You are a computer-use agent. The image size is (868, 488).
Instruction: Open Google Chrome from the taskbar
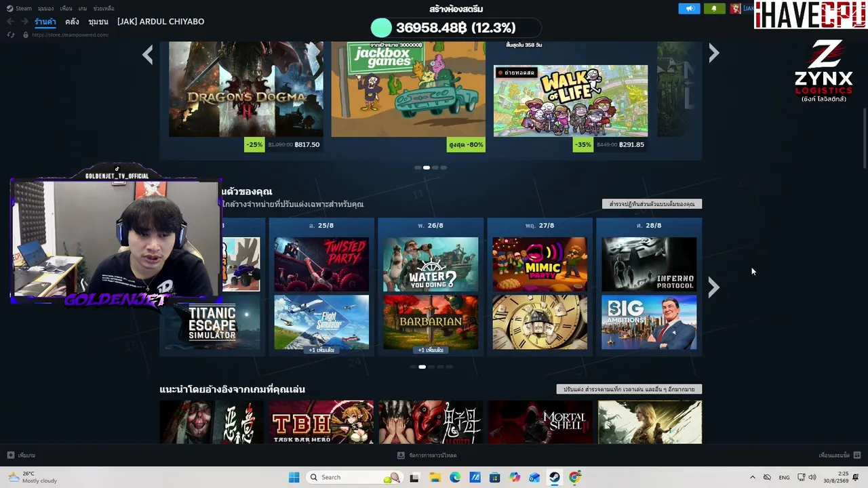click(575, 477)
